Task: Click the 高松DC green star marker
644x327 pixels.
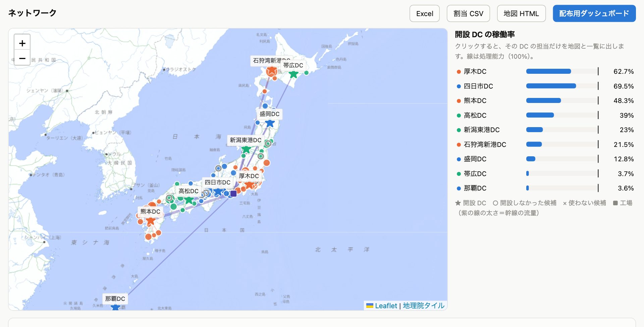Action: click(x=189, y=200)
